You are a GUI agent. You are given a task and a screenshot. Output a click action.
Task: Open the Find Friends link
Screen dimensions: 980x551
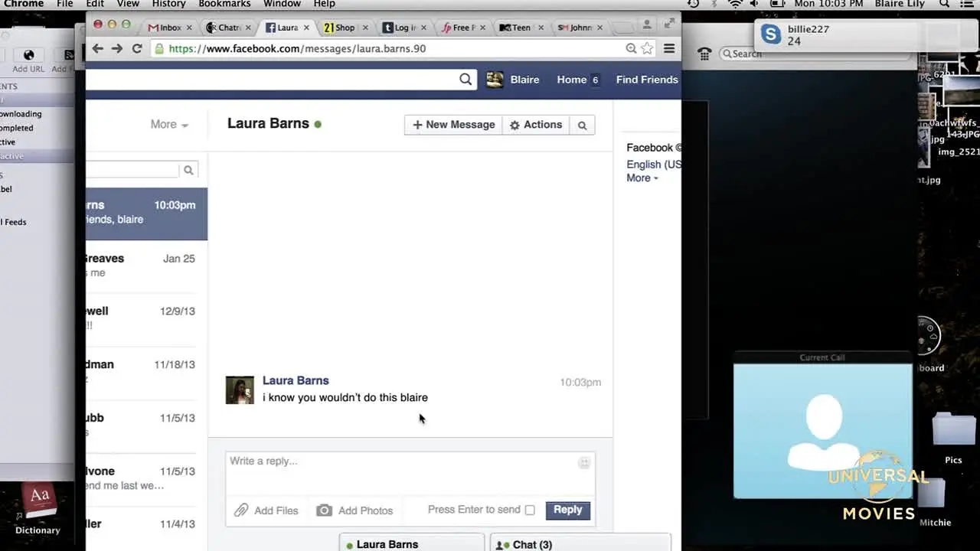[x=647, y=80]
